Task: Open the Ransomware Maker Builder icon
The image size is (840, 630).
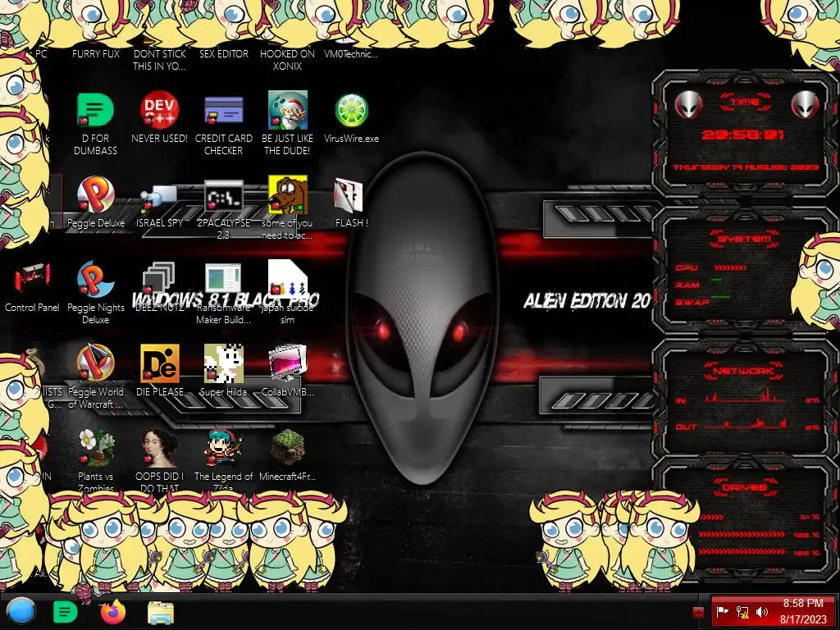Action: point(223,279)
